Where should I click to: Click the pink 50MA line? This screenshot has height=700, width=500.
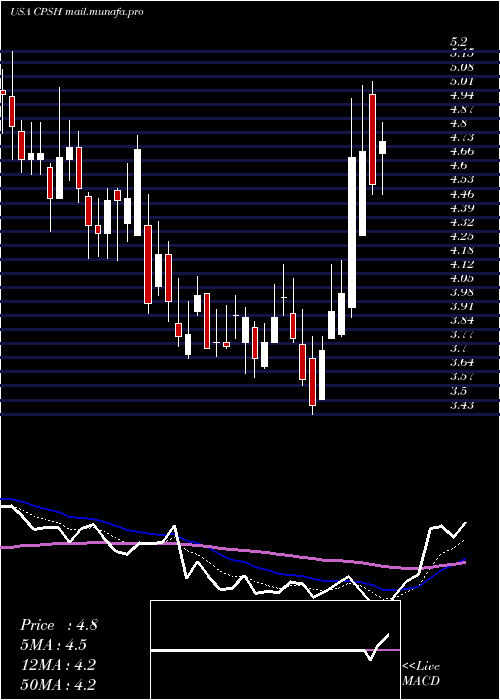point(232,549)
